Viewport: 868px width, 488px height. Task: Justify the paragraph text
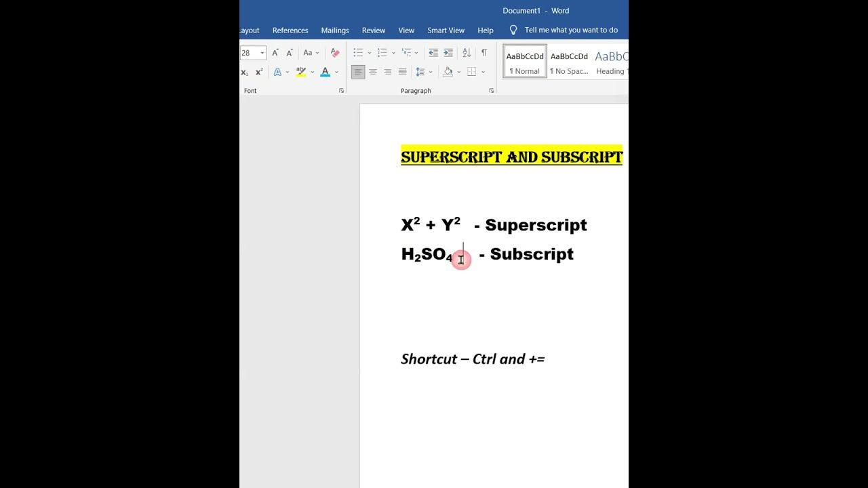[x=403, y=72]
